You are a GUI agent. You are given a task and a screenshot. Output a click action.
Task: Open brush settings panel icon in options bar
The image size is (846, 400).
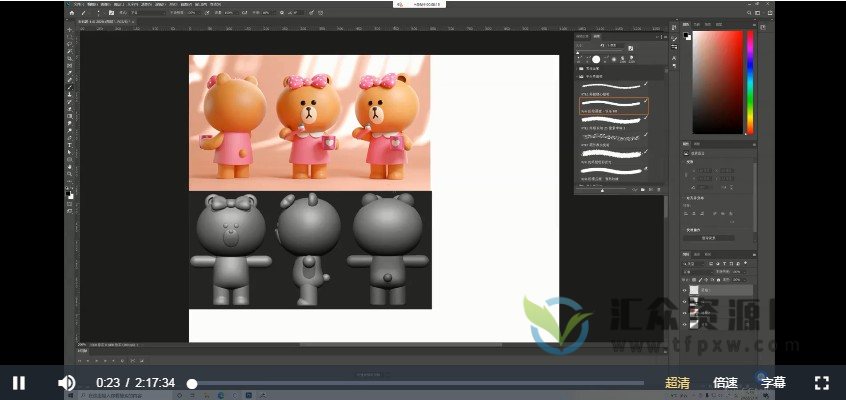pyautogui.click(x=111, y=12)
